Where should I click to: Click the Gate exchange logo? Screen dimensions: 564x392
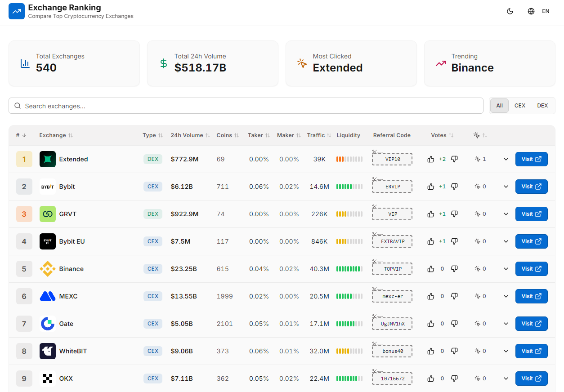tap(48, 324)
